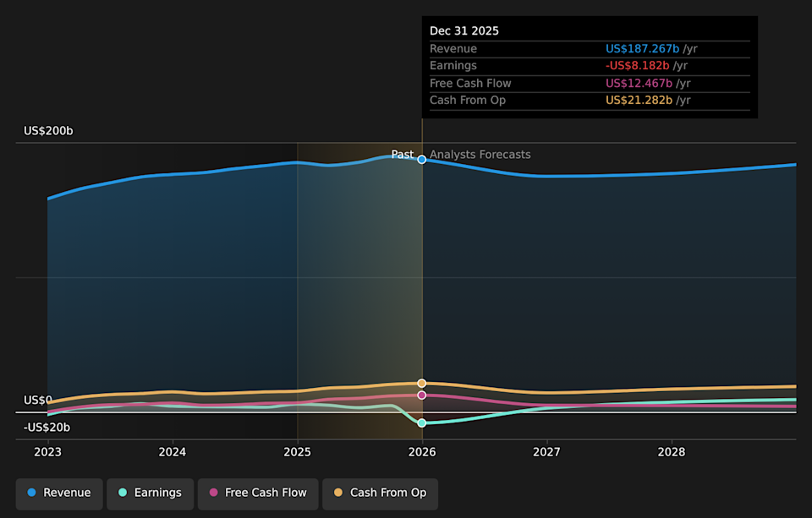Select the pink Free Cash Flow data marker
This screenshot has width=812, height=518.
(421, 395)
